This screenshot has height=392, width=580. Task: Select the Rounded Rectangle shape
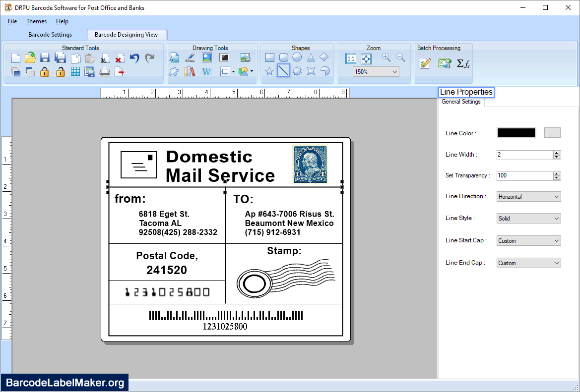tap(284, 57)
